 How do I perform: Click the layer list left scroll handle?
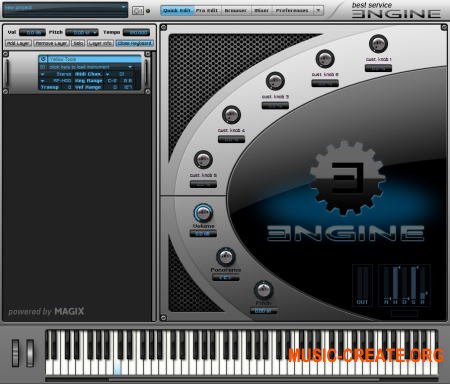click(6, 72)
